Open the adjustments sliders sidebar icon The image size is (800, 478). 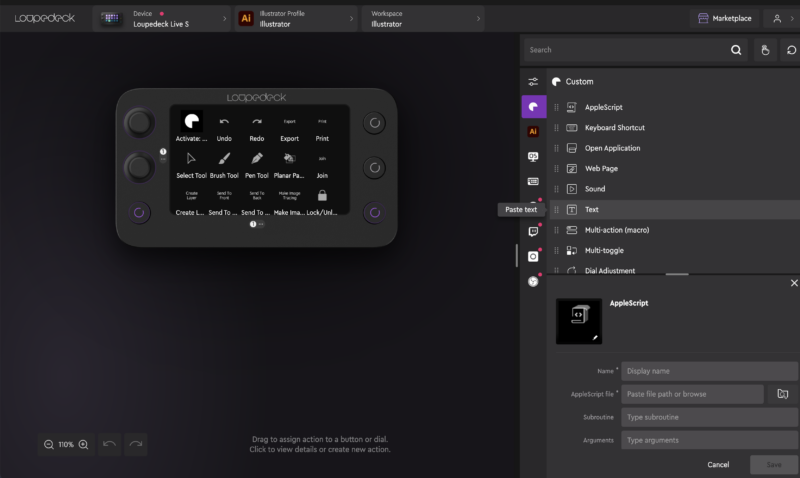click(x=533, y=82)
